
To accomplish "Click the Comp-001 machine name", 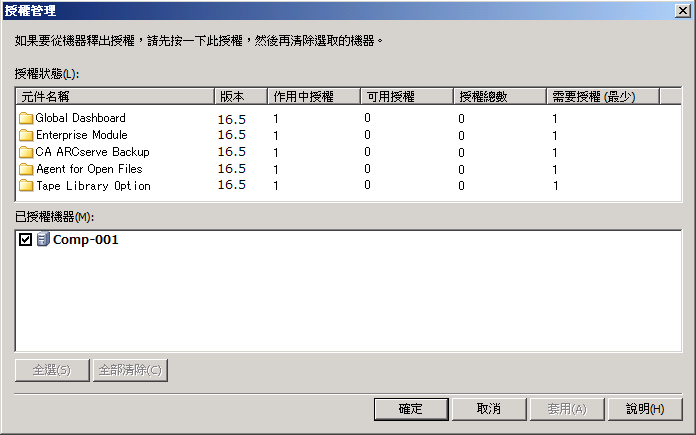I will (x=86, y=240).
